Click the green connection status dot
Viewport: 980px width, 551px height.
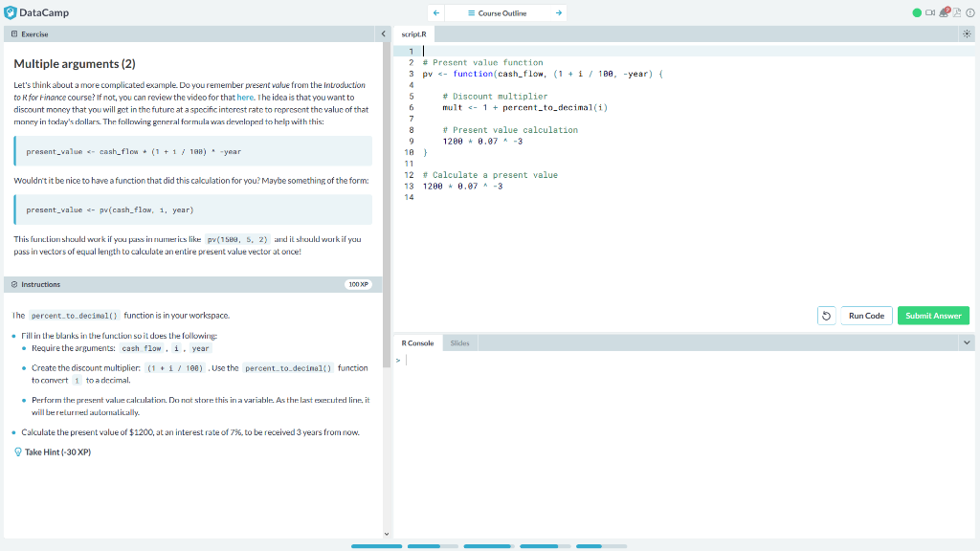pyautogui.click(x=916, y=12)
